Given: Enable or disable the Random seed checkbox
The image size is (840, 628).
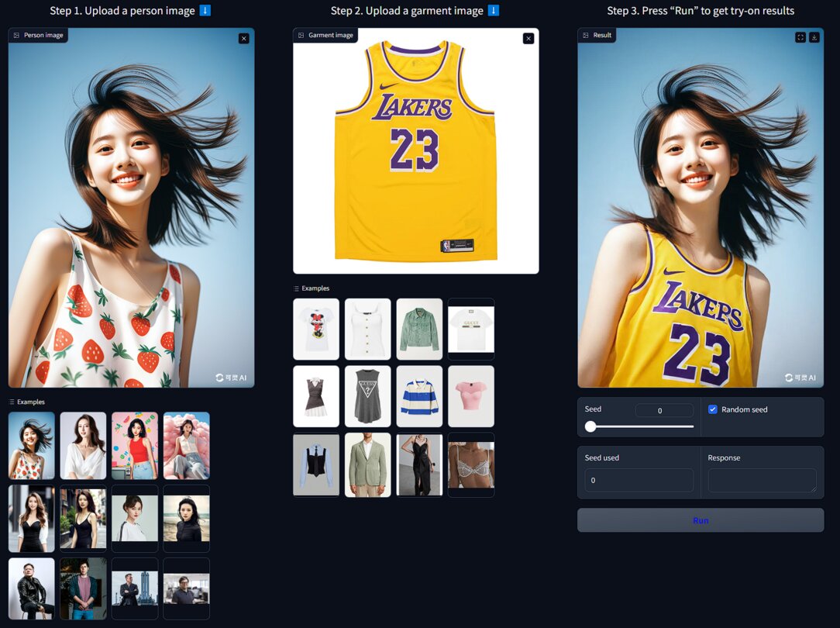Looking at the screenshot, I should (x=713, y=409).
